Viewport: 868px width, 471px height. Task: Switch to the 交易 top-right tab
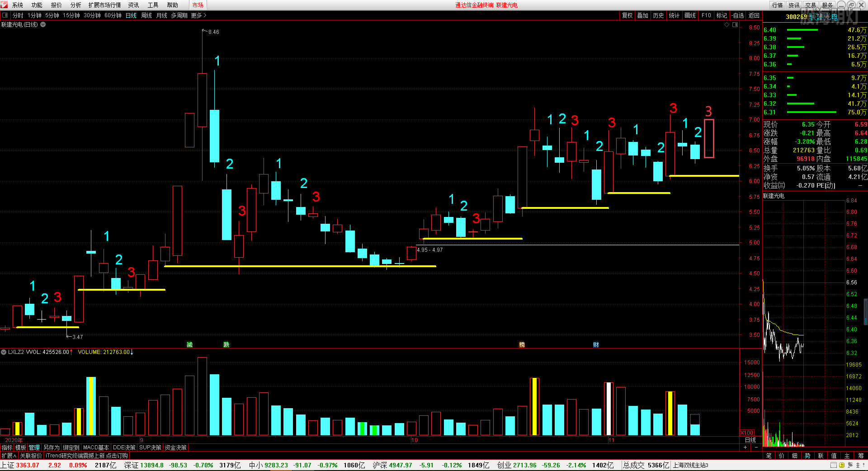coord(811,5)
